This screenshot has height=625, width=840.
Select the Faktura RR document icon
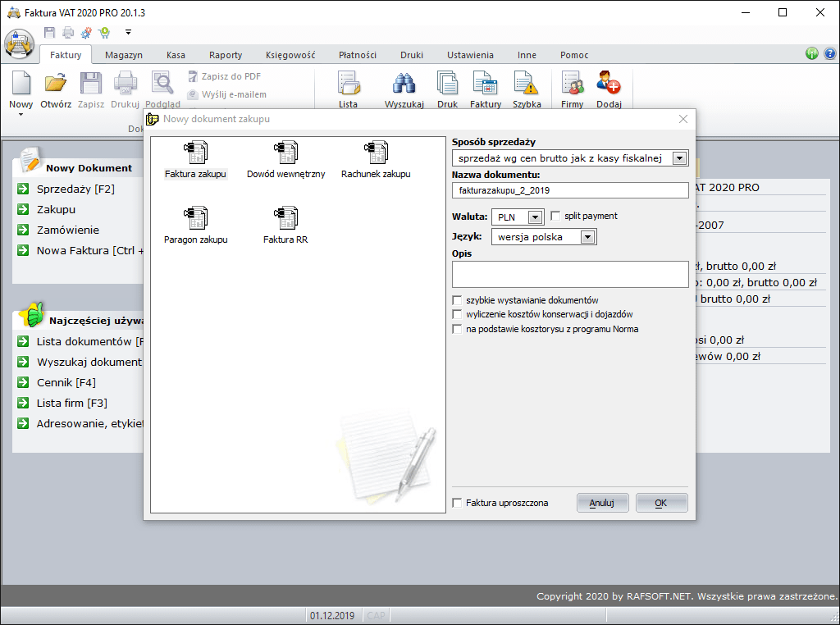tap(285, 219)
